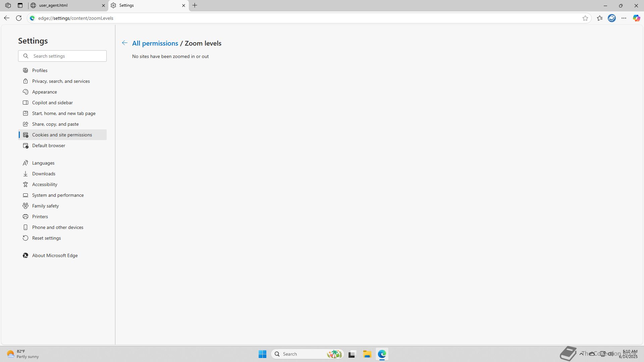Open the Browser essentials icon

coord(612,18)
